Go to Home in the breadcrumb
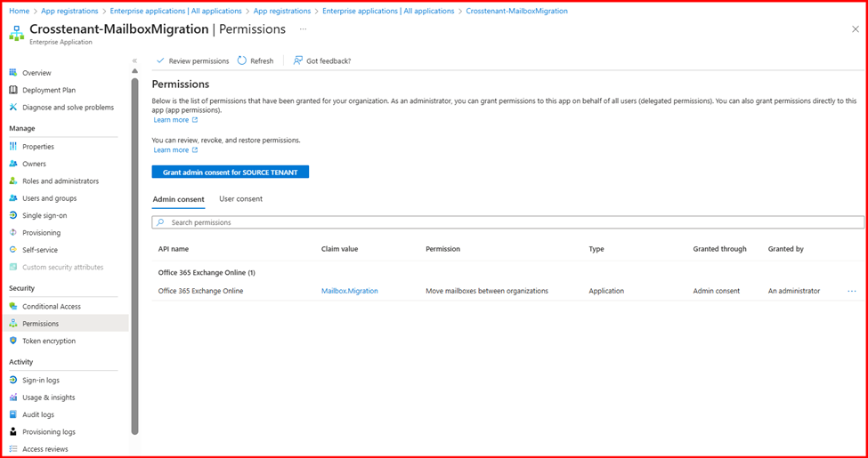This screenshot has height=458, width=868. [19, 12]
